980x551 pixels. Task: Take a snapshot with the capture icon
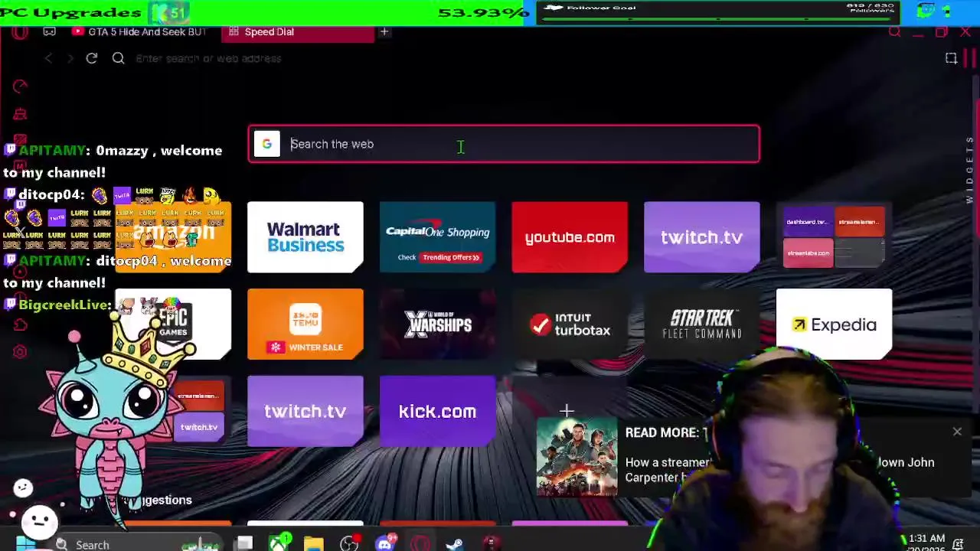(x=952, y=58)
